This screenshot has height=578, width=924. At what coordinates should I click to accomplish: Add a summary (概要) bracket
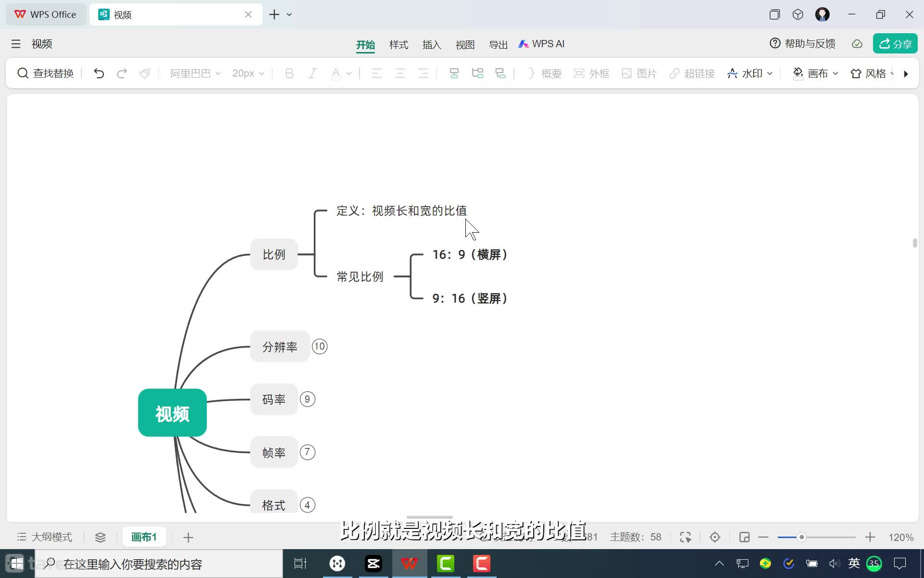click(x=544, y=73)
